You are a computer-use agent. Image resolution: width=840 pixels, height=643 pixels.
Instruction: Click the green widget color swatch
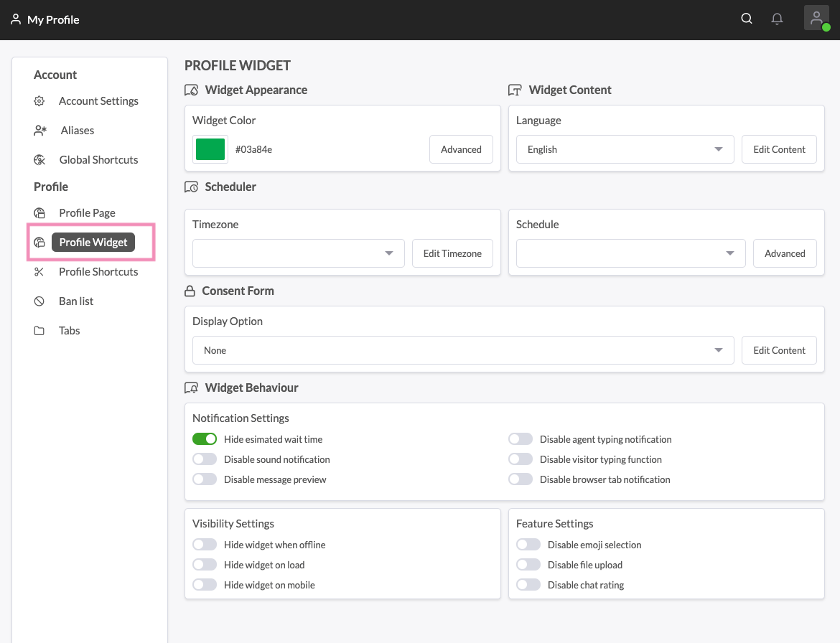(x=210, y=149)
